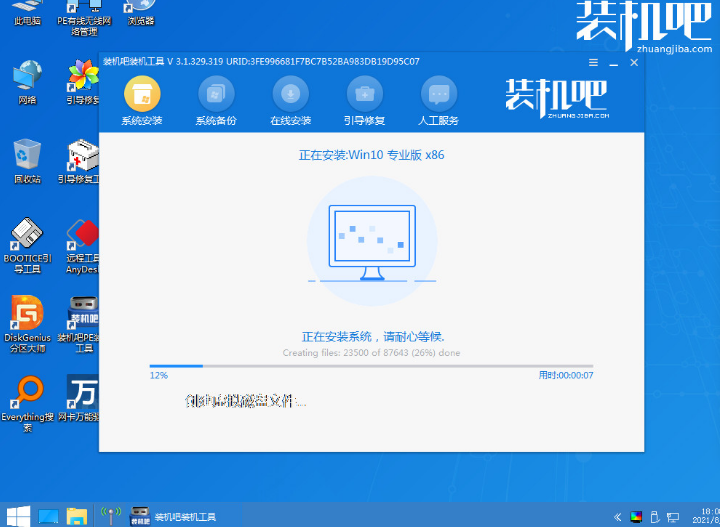This screenshot has width=720, height=527.
Task: Open PE有线无线网络管理 desktop shortcut
Action: tap(84, 17)
